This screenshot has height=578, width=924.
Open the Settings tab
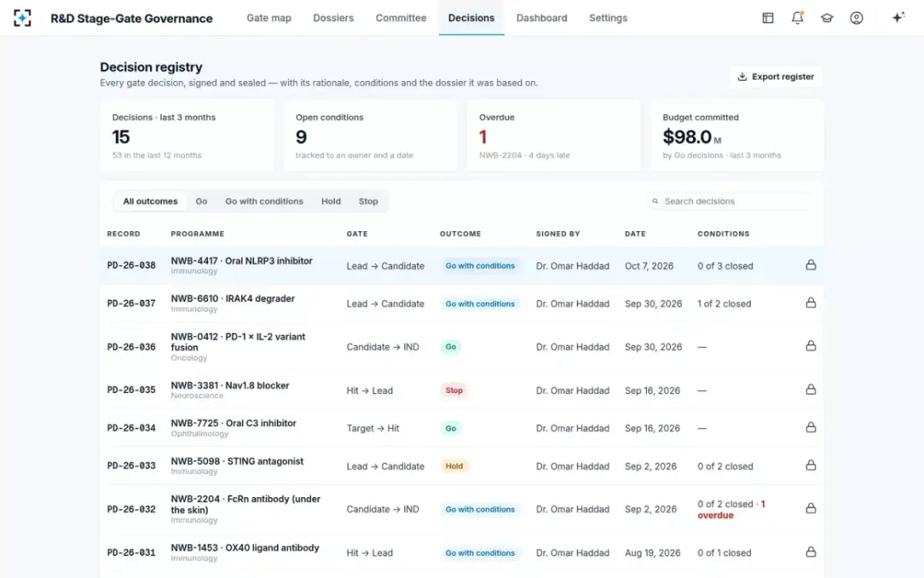[x=608, y=18]
